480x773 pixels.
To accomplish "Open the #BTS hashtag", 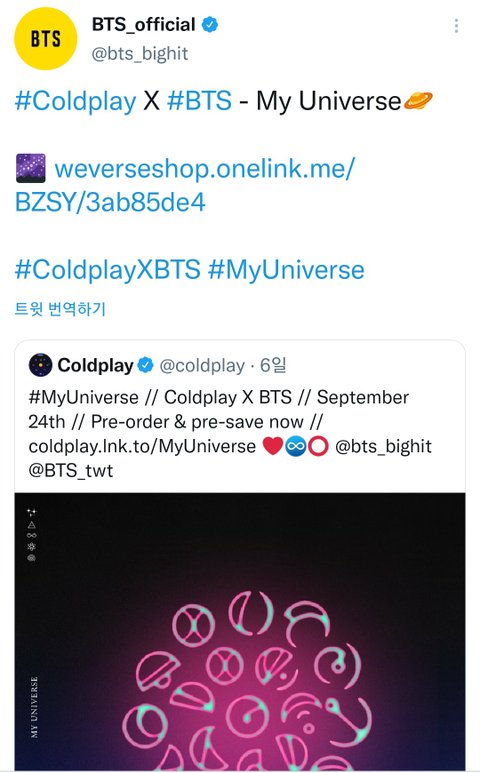I will point(199,101).
